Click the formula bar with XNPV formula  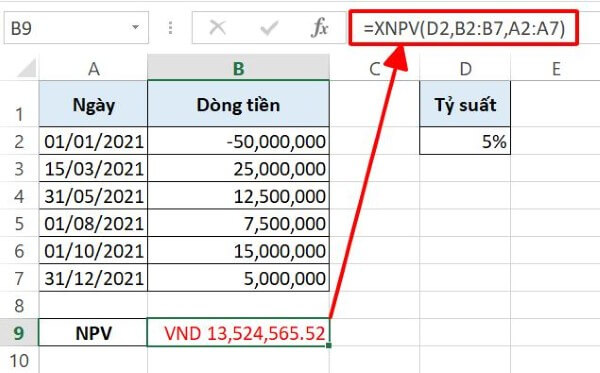pos(464,28)
